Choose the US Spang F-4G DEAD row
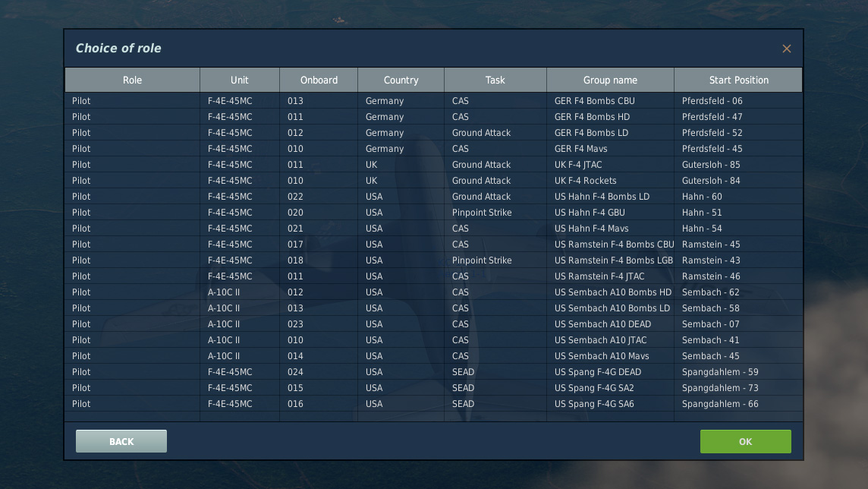 click(x=597, y=372)
